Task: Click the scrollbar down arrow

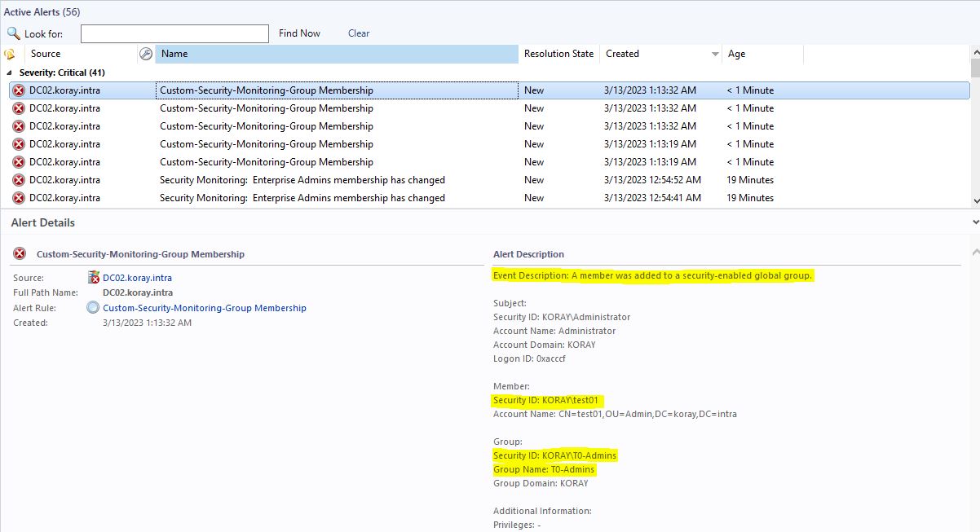Action: (x=974, y=200)
